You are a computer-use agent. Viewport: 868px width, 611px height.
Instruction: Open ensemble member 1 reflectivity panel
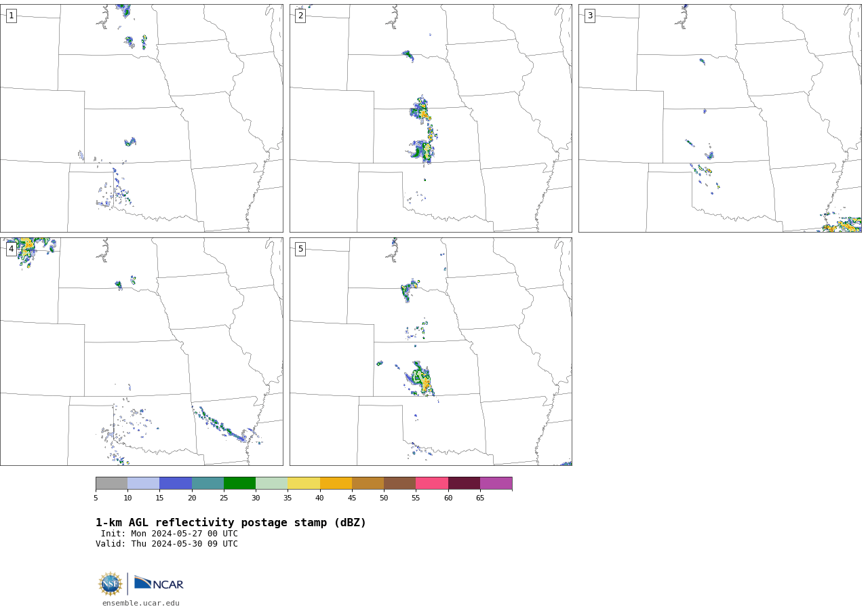pos(142,118)
